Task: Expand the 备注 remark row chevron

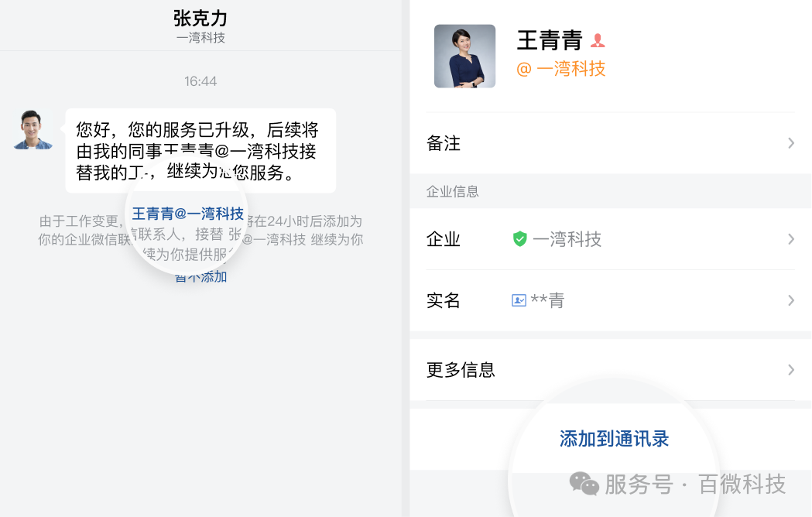Action: [x=790, y=143]
